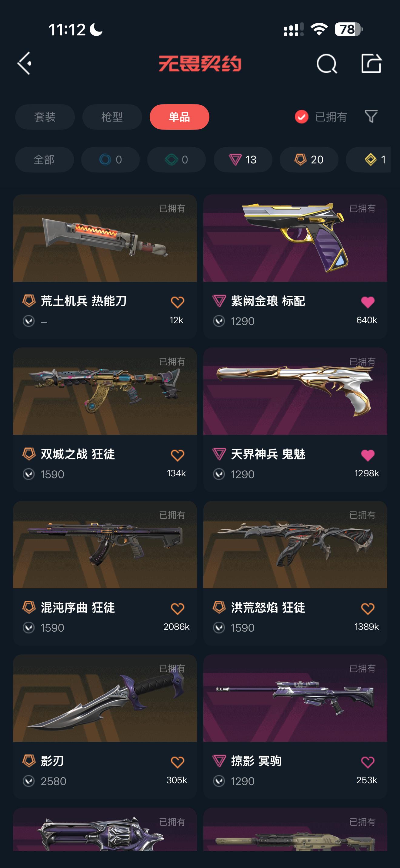The height and width of the screenshot is (868, 400).
Task: Select the 单品 tab
Action: 179,117
